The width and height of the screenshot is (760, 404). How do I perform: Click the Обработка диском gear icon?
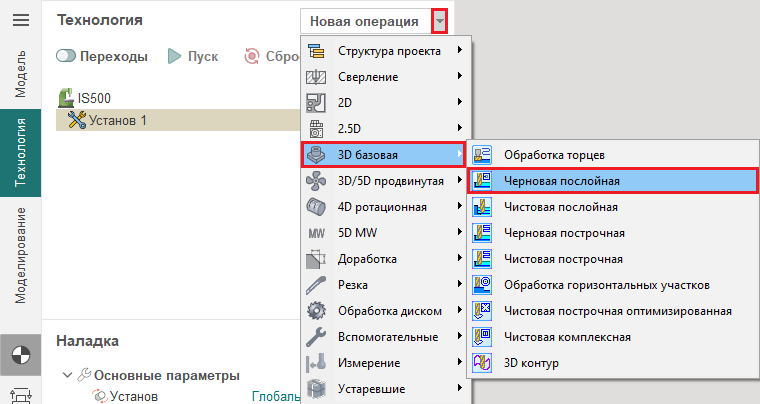pos(317,310)
